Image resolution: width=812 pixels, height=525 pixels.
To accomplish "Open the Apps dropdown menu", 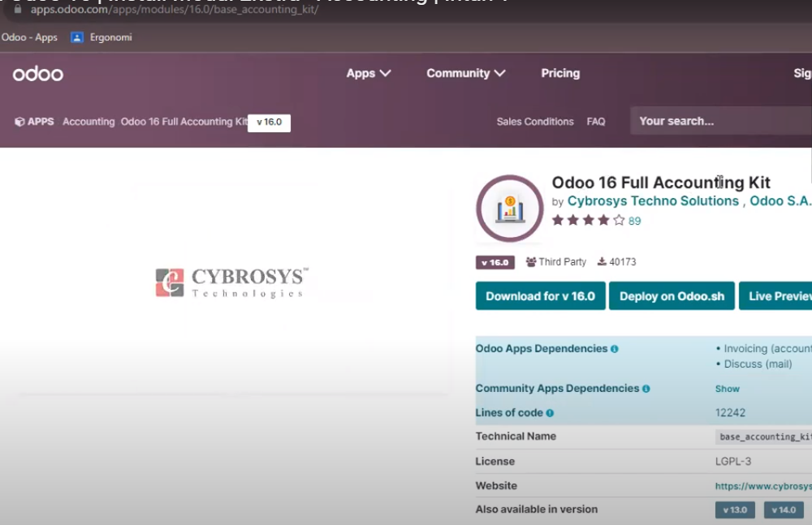I will point(369,73).
